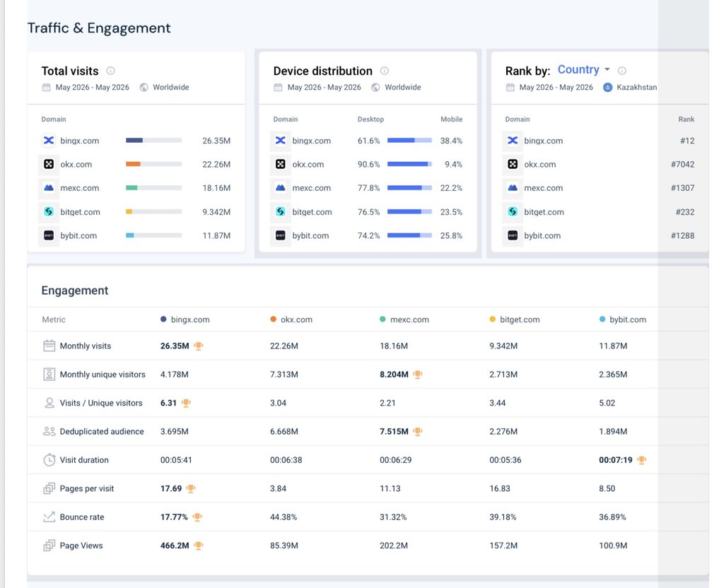This screenshot has width=724, height=588.
Task: Click the Monthly unique visitors icon
Action: click(x=49, y=375)
